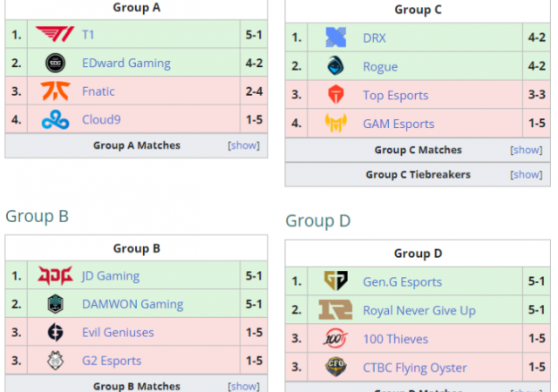This screenshot has height=392, width=558.
Task: Open Royal Never Give Up link
Action: click(419, 310)
